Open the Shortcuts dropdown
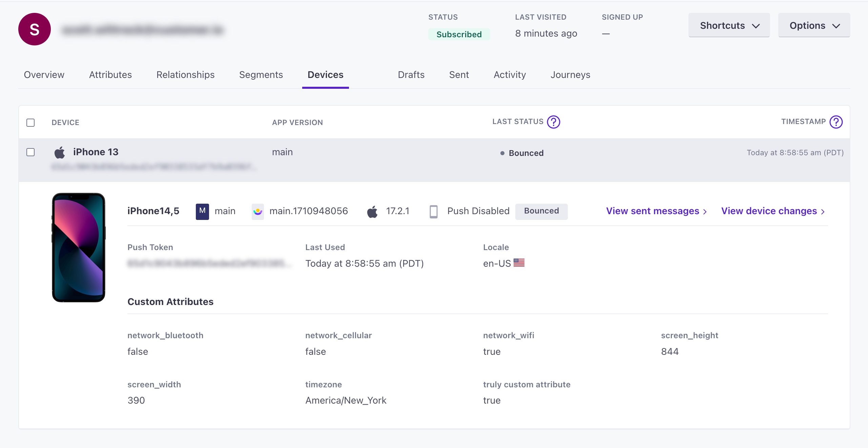This screenshot has height=448, width=868. point(729,25)
